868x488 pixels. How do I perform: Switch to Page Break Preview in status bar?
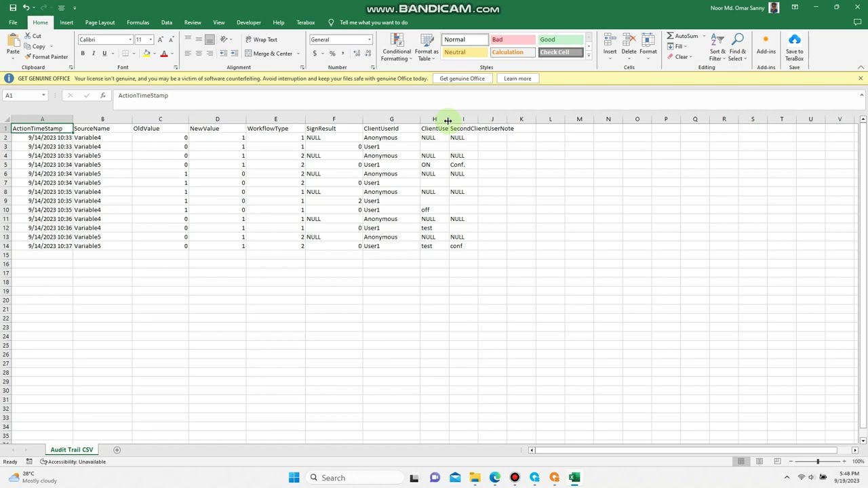click(777, 462)
